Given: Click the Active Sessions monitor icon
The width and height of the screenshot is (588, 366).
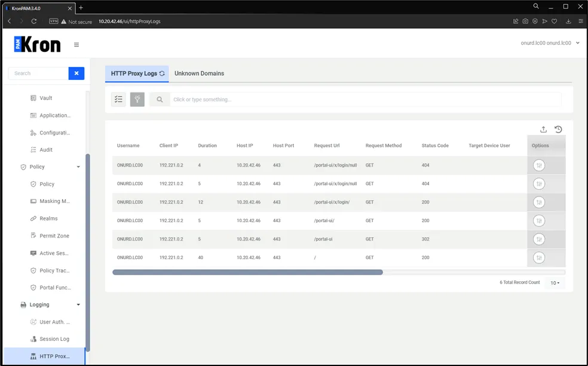Looking at the screenshot, I should coord(33,253).
